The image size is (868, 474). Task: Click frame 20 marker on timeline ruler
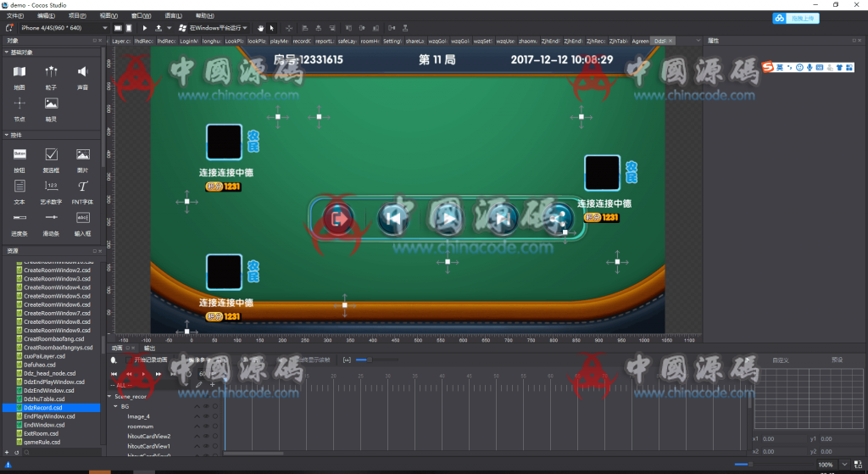click(x=334, y=376)
